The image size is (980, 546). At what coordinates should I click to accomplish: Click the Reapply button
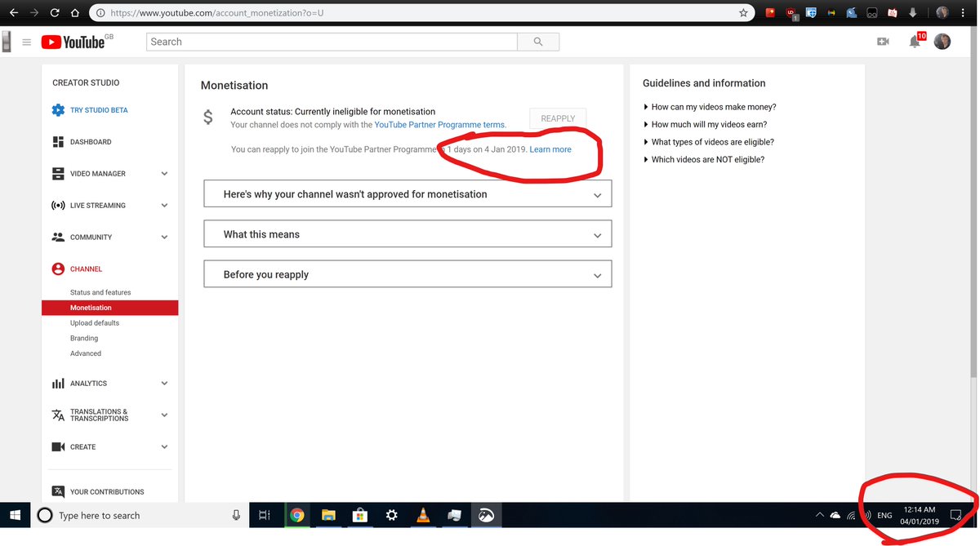(558, 118)
